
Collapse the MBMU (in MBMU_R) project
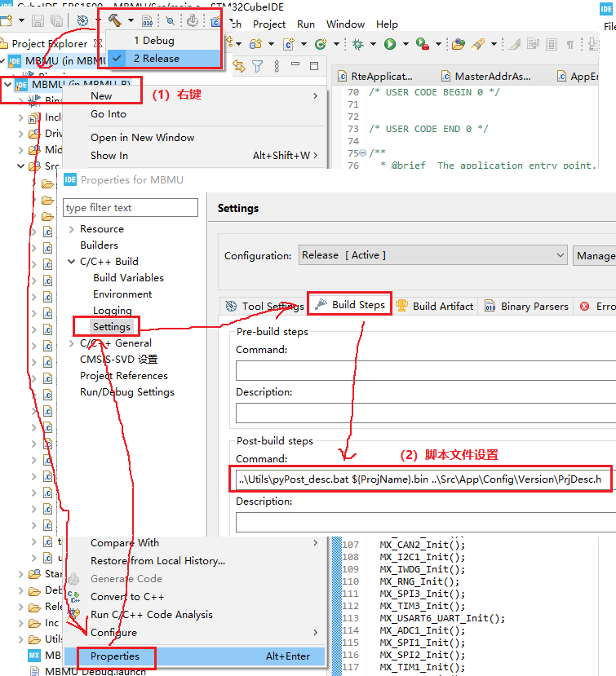click(8, 85)
